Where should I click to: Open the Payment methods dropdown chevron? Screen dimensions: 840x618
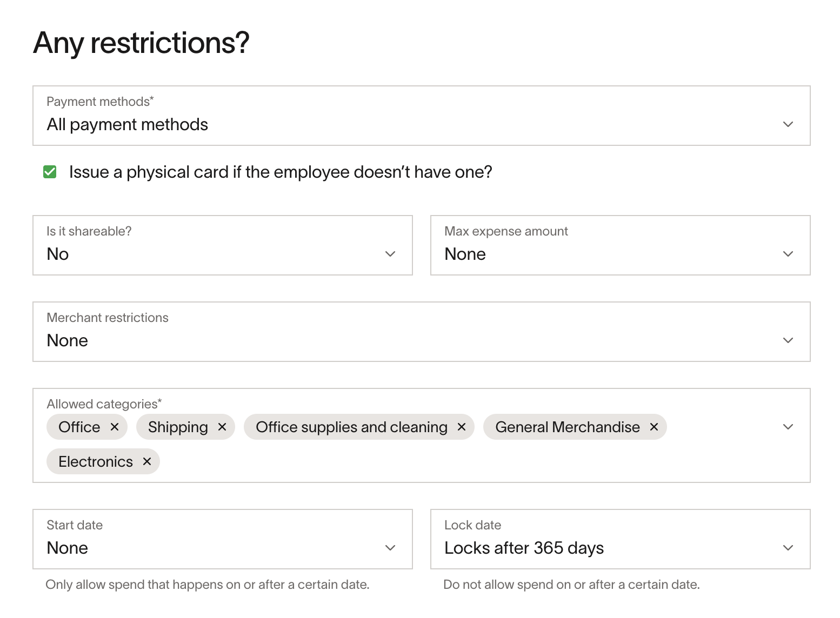coord(788,124)
